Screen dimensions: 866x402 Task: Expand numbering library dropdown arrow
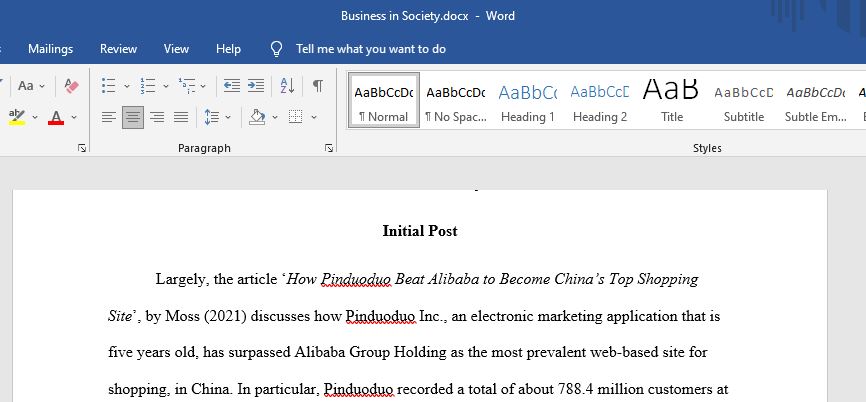click(x=165, y=86)
